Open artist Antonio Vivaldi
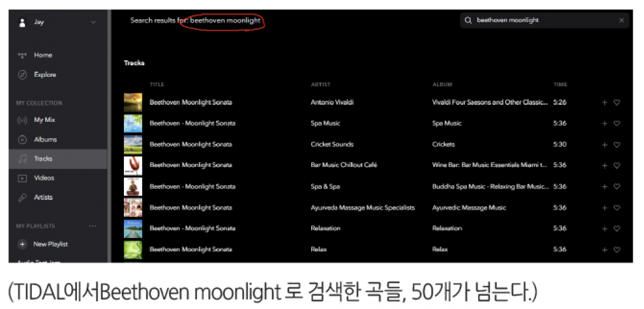 332,103
